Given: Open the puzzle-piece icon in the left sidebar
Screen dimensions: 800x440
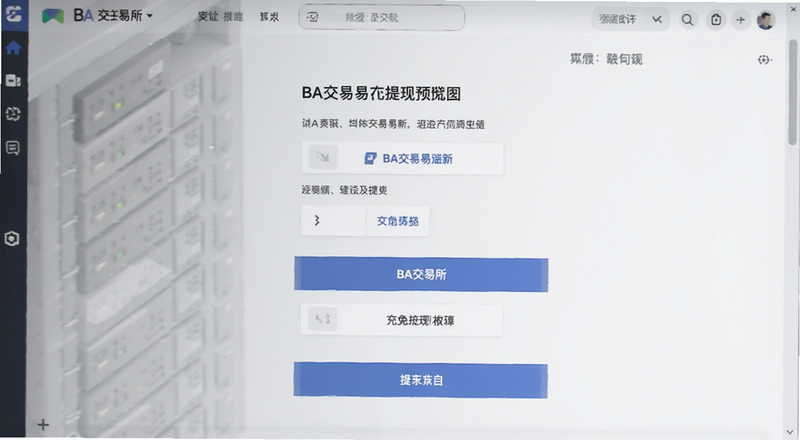Looking at the screenshot, I should pyautogui.click(x=13, y=113).
